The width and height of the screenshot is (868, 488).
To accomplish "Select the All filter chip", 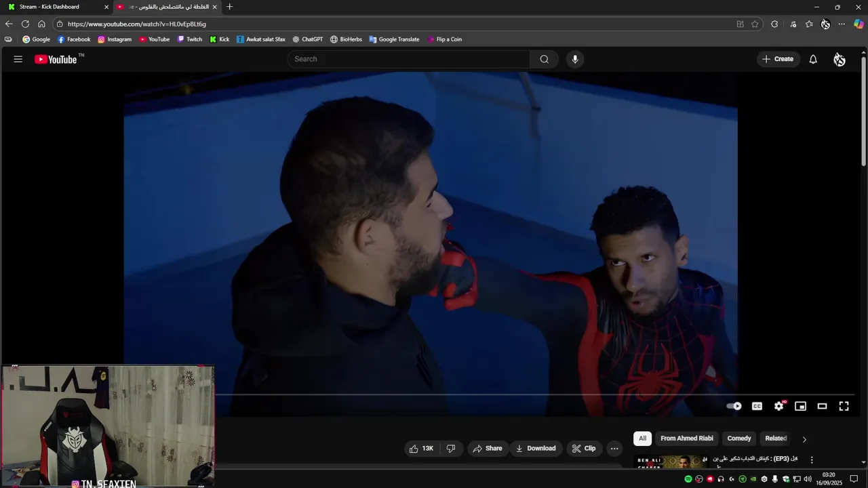I will (x=642, y=439).
